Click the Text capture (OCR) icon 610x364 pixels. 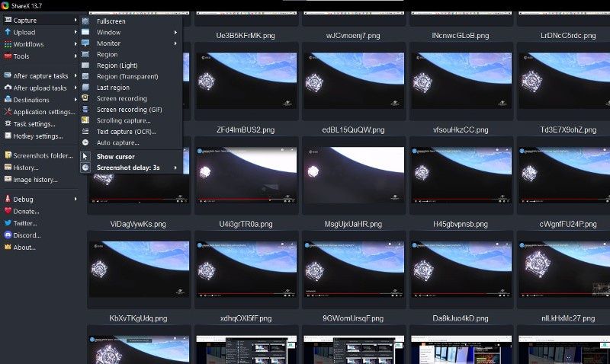[x=85, y=131]
